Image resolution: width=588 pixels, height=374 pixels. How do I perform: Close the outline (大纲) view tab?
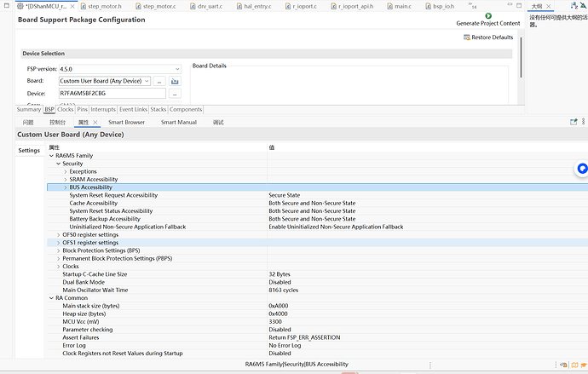(548, 6)
